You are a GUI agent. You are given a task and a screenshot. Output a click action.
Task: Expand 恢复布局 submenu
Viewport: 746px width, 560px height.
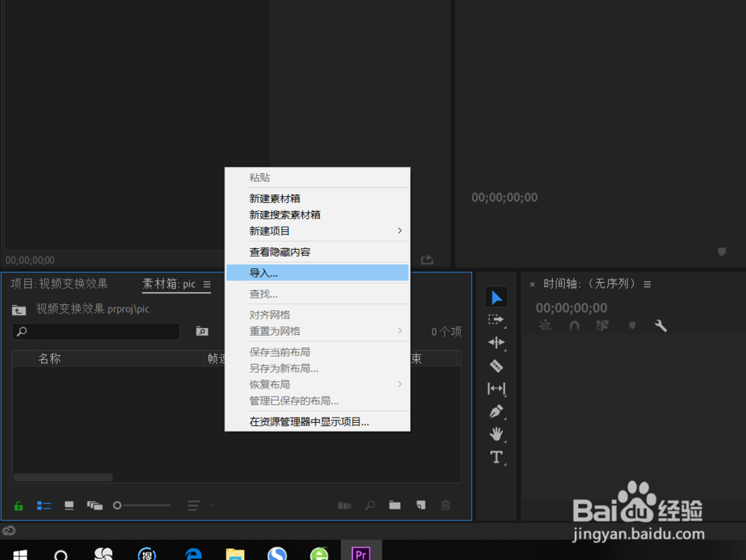click(317, 384)
